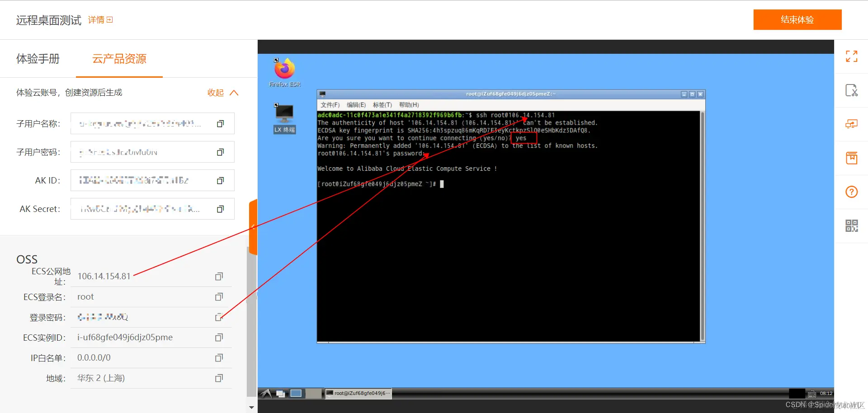Close the terminal window
868x413 pixels.
point(700,94)
